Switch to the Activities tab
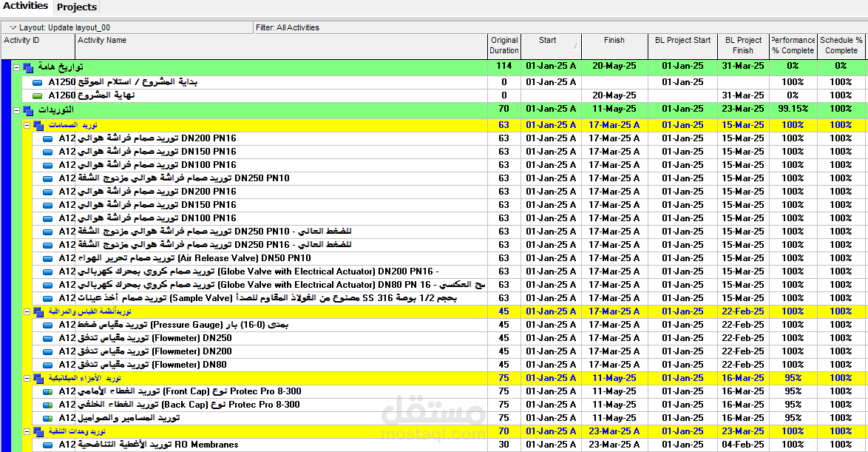The height and width of the screenshot is (452, 868). [x=25, y=6]
